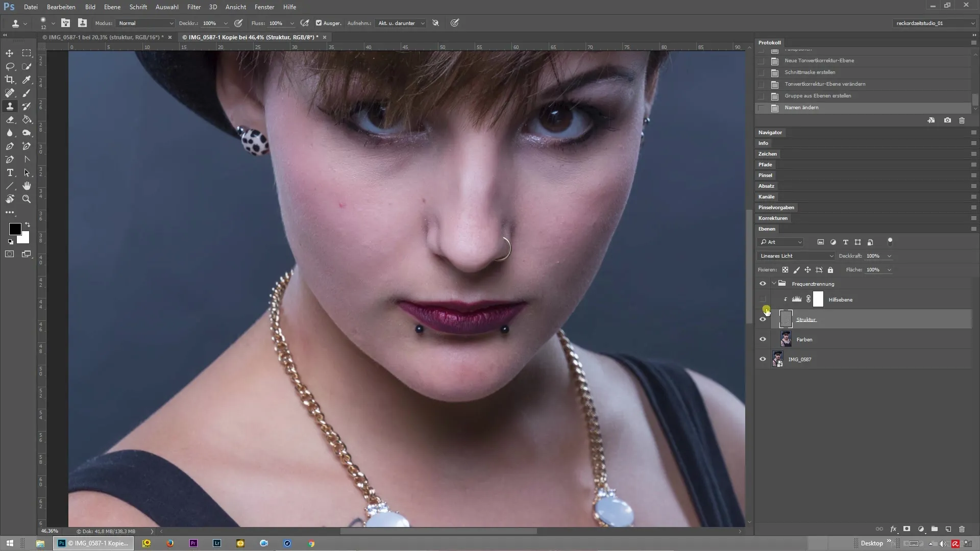Toggle Ausger. checkbox in options bar

coord(318,23)
